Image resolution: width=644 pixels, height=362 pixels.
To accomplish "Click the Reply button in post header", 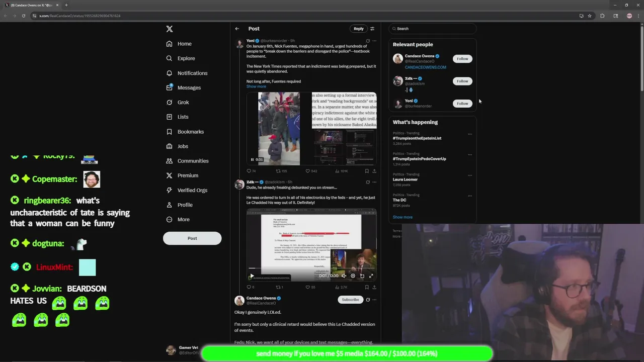I will tap(358, 29).
